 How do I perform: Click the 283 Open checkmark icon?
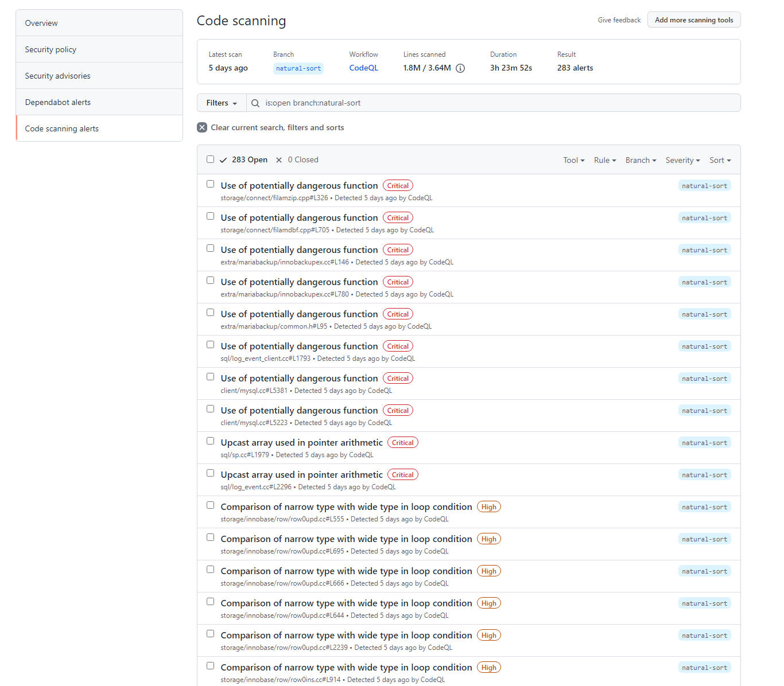click(223, 160)
